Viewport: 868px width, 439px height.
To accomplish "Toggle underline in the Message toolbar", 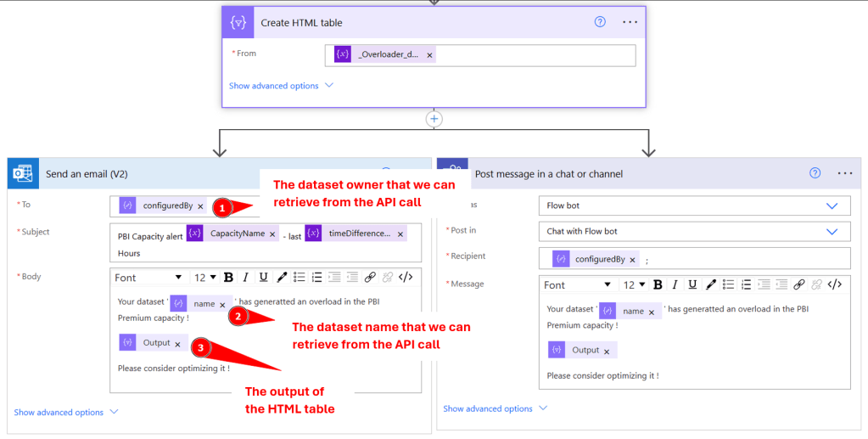I will 692,285.
